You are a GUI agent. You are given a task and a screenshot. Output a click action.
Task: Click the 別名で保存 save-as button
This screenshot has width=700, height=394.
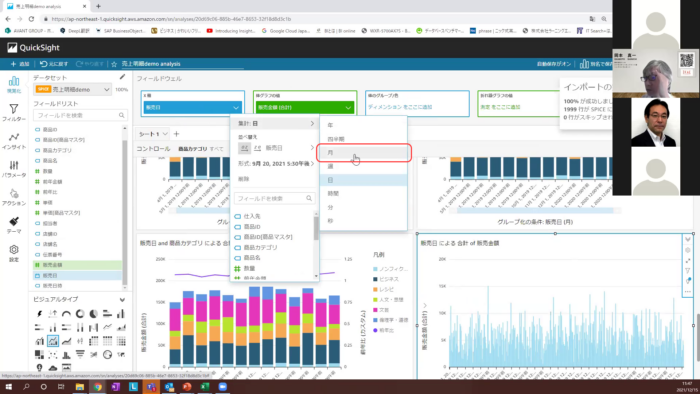(596, 64)
